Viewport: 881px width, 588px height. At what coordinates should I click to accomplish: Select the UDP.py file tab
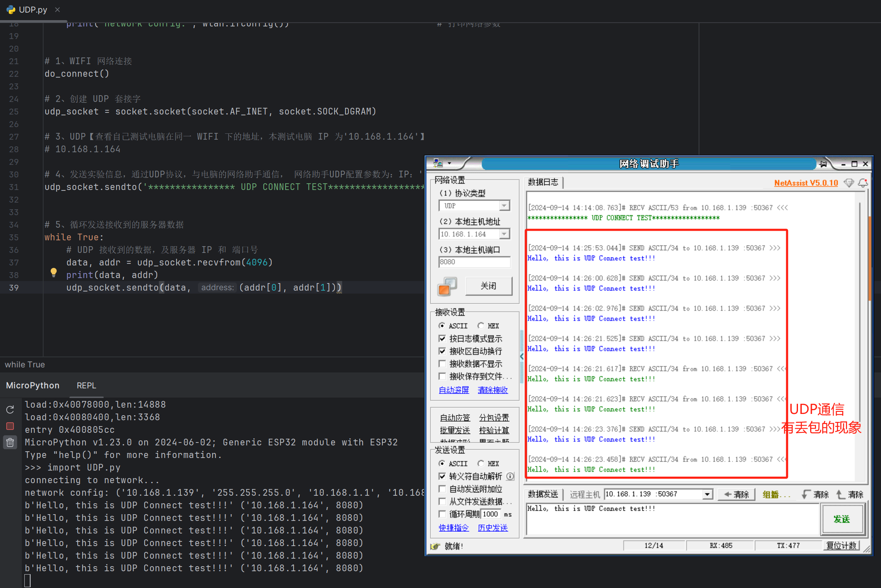33,9
